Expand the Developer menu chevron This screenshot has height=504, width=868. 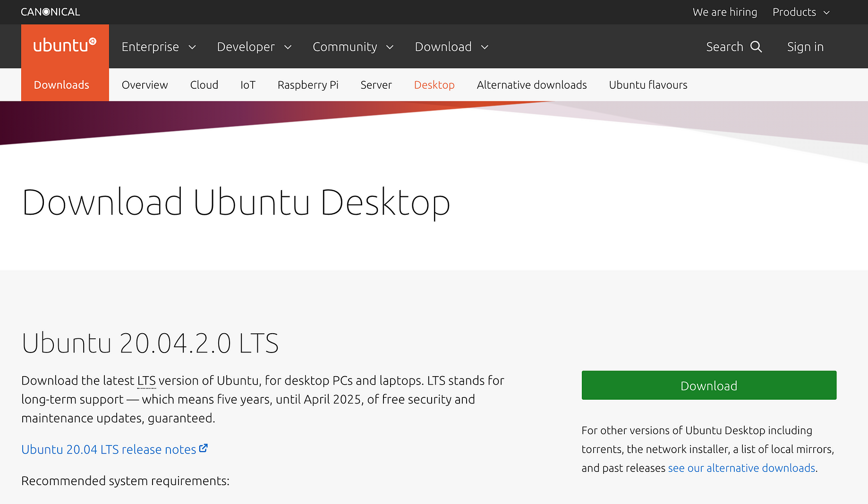(x=288, y=47)
